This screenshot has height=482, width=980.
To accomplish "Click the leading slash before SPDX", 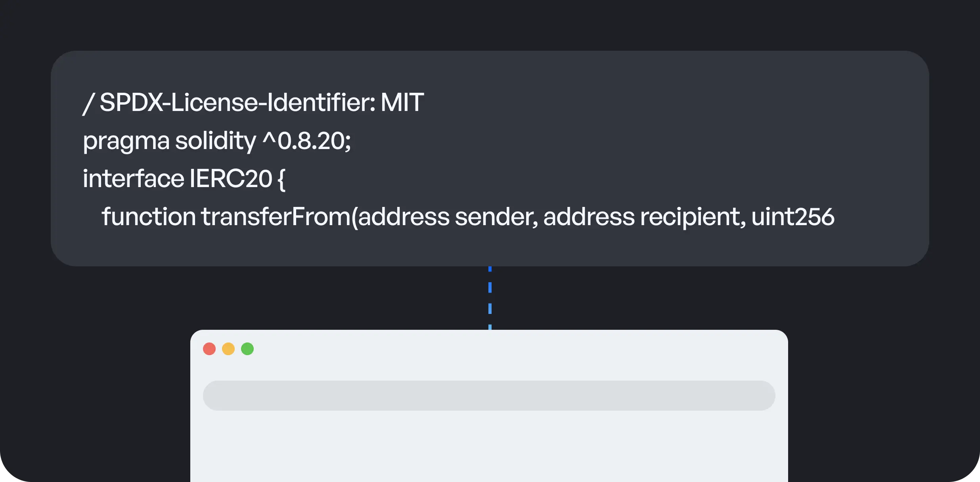I will 88,103.
